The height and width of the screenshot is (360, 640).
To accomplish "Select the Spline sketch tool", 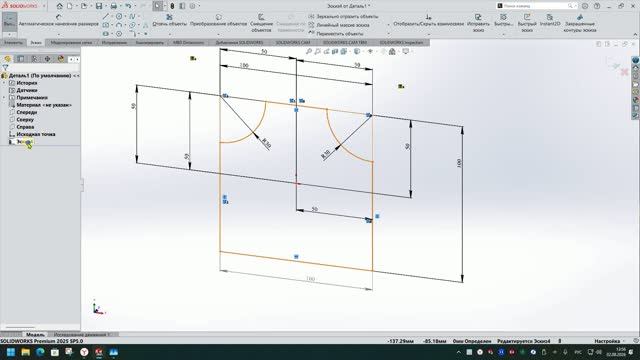I will 132,16.
